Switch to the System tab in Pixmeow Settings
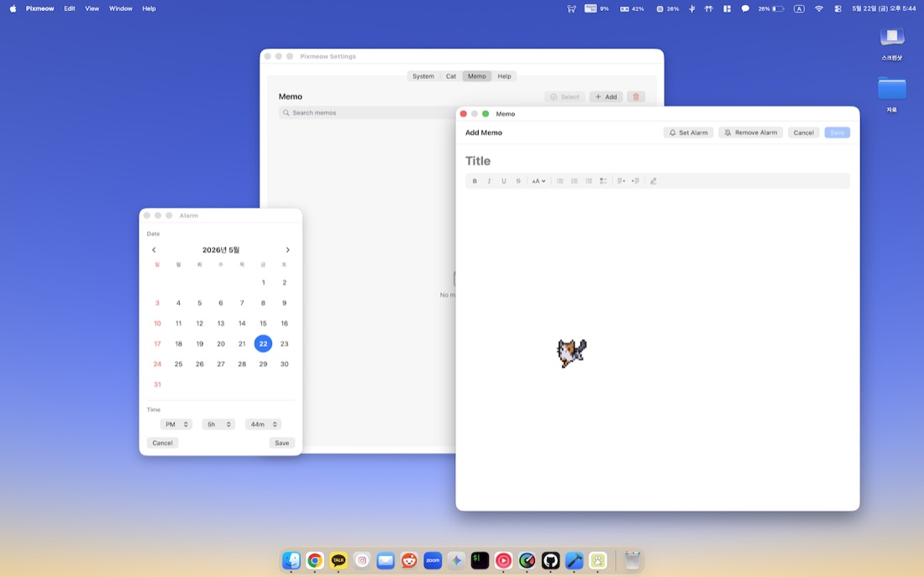 coord(423,76)
